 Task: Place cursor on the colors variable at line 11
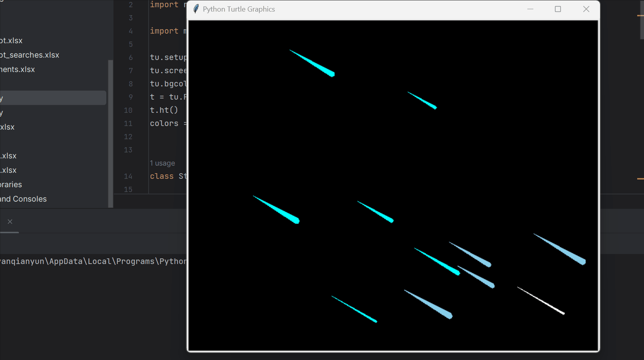(164, 123)
